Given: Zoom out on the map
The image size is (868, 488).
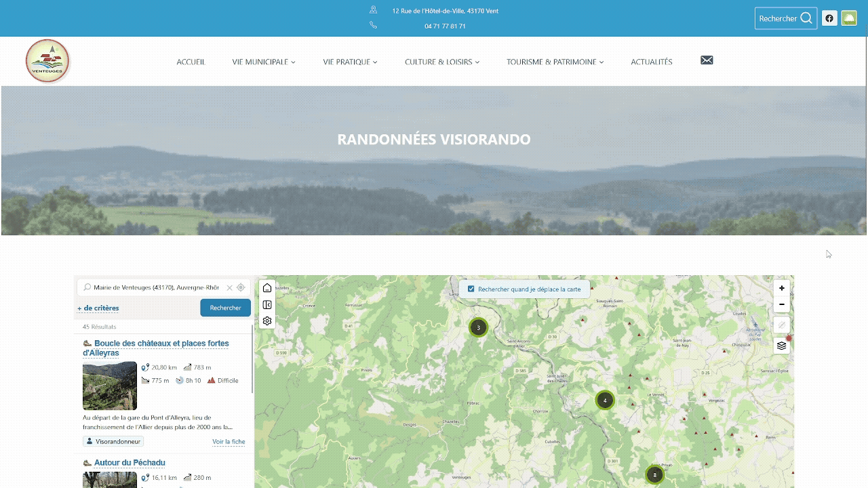Looking at the screenshot, I should (782, 305).
